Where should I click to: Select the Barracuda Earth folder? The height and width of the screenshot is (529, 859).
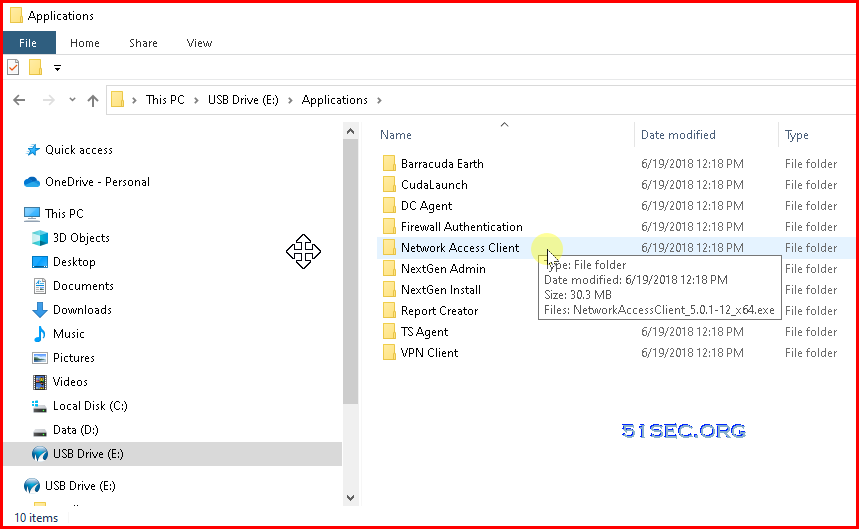click(442, 164)
